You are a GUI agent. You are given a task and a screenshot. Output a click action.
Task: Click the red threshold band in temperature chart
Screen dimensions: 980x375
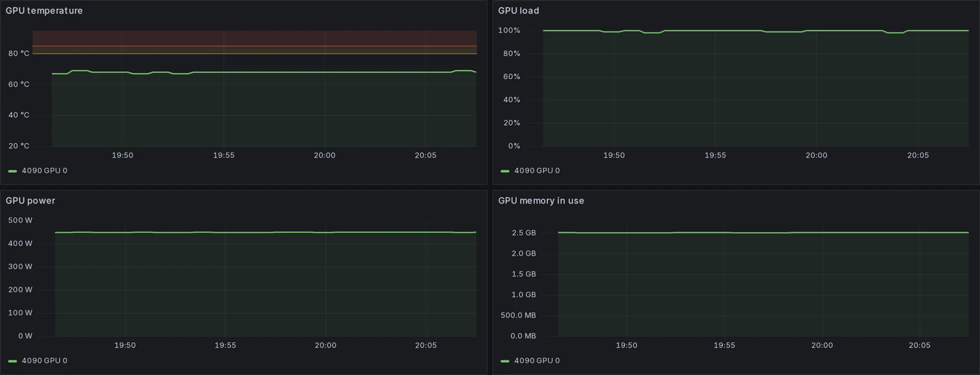(254, 38)
